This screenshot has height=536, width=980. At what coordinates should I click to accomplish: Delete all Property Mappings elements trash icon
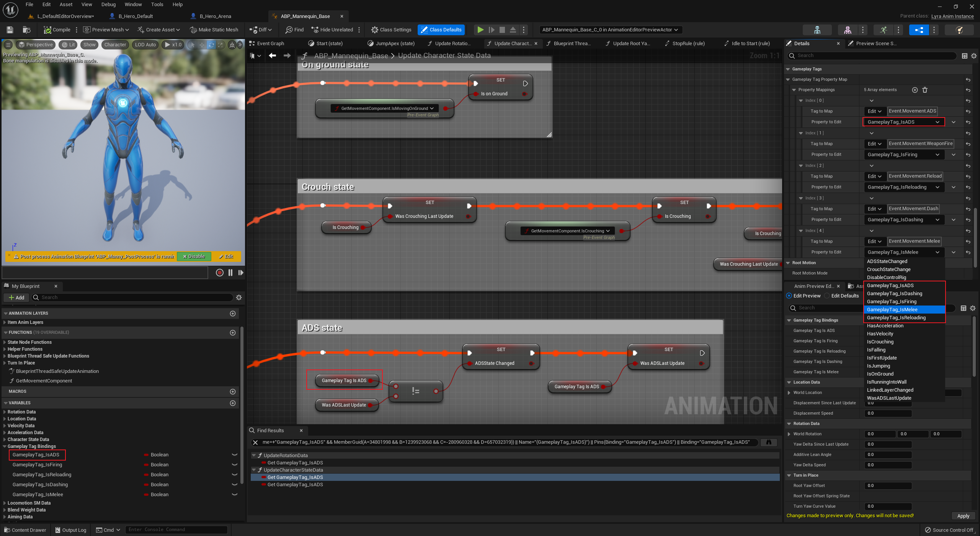coord(925,90)
